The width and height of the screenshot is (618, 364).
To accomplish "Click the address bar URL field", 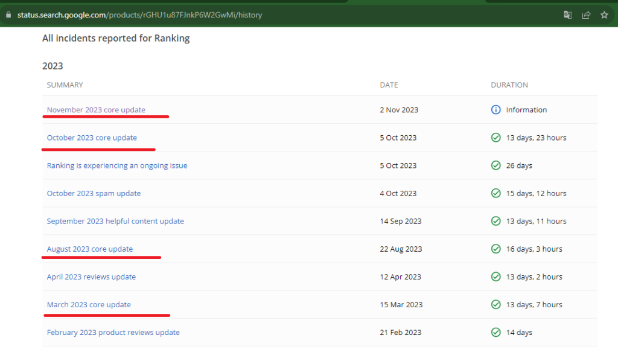I will [x=241, y=15].
